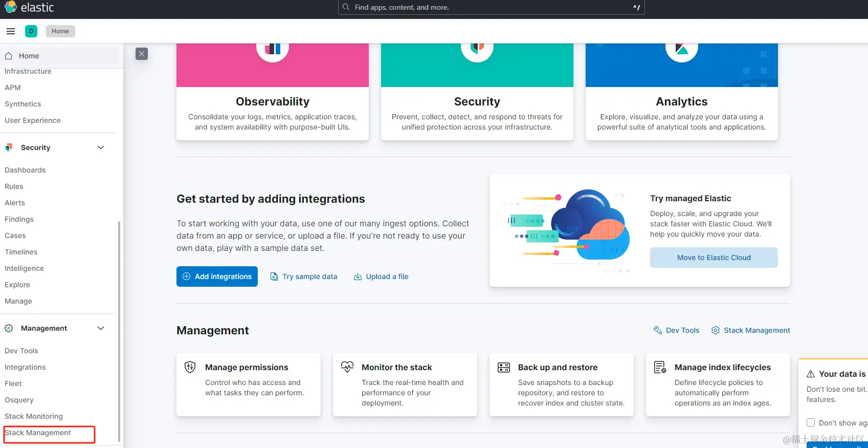Click the Manage permissions shield icon
868x448 pixels.
tap(190, 367)
